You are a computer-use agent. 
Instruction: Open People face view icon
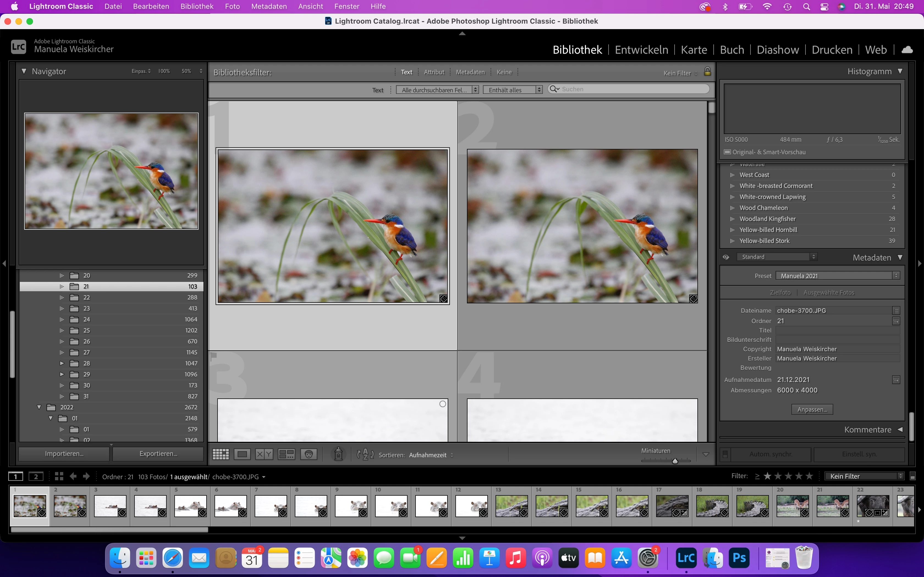309,454
